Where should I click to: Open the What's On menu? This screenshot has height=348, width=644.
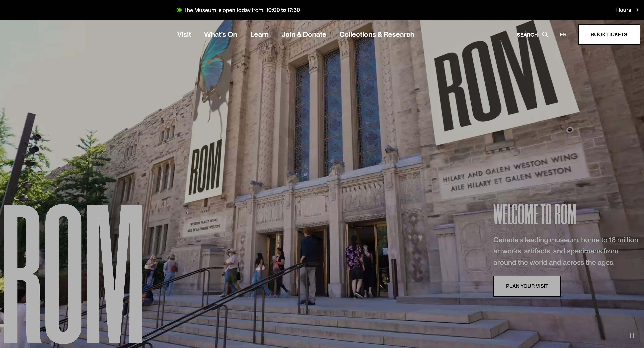point(221,34)
